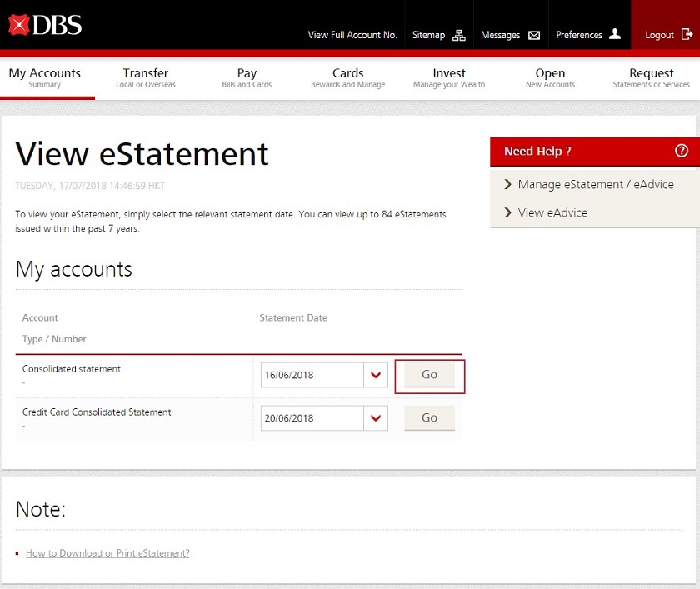Click the Need Help question mark icon

pos(682,151)
